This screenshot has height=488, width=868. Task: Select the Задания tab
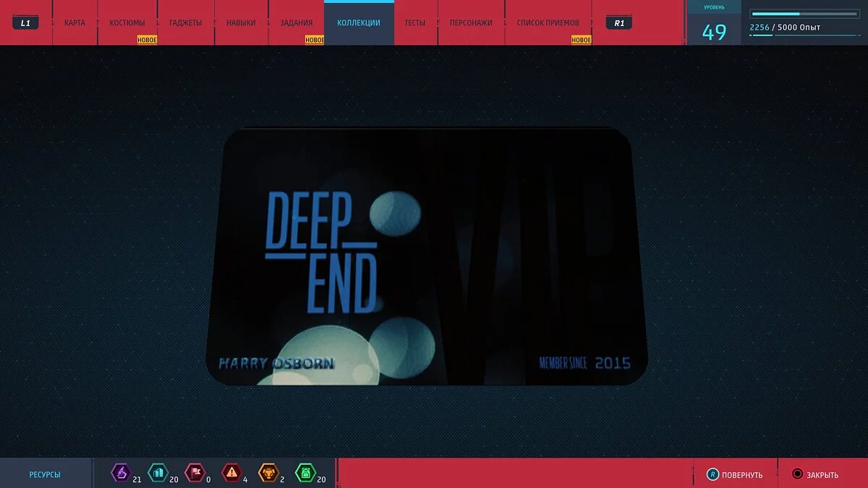(x=297, y=22)
